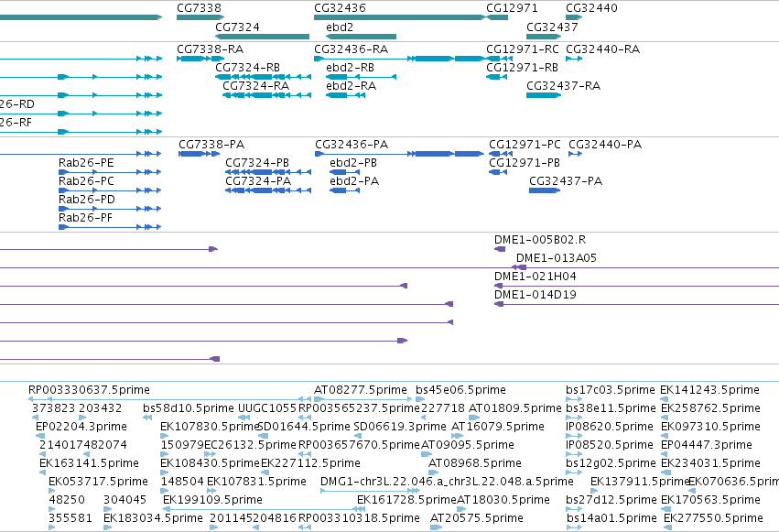This screenshot has width=779, height=532.
Task: Click the RP003330637.5prime EST label
Action: pos(89,390)
